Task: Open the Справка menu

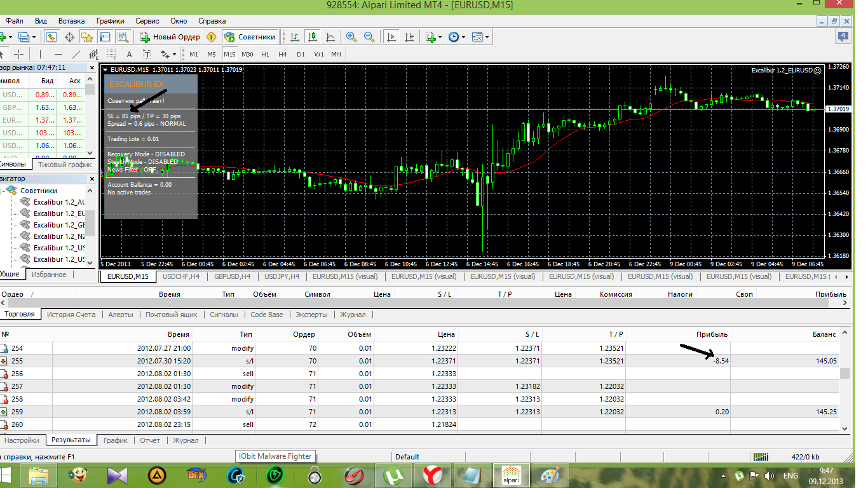Action: [x=212, y=21]
